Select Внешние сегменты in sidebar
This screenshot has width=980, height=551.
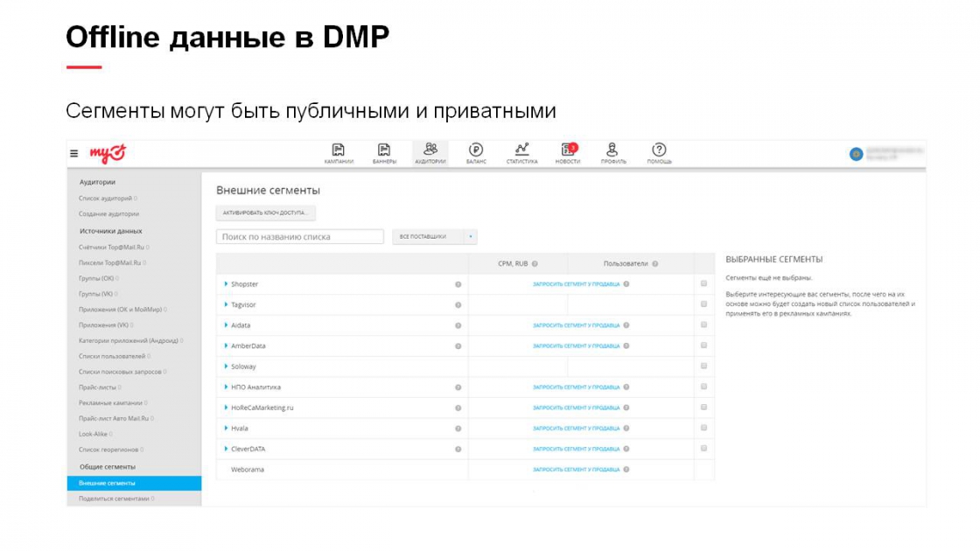tap(134, 483)
